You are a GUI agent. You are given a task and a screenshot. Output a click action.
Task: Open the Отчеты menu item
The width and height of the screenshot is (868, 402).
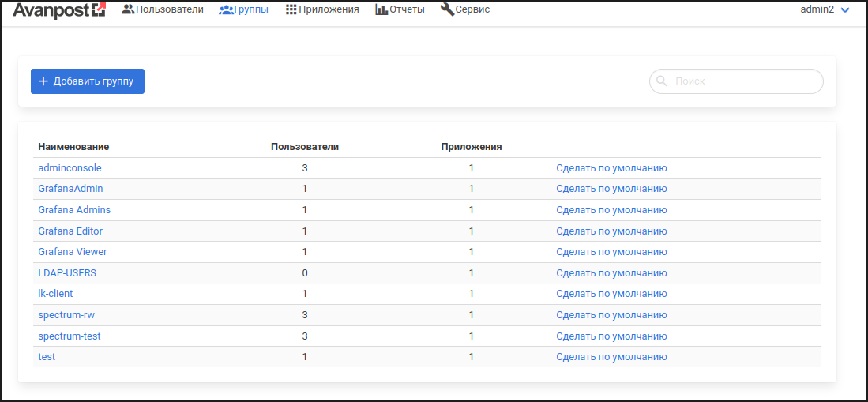click(407, 9)
